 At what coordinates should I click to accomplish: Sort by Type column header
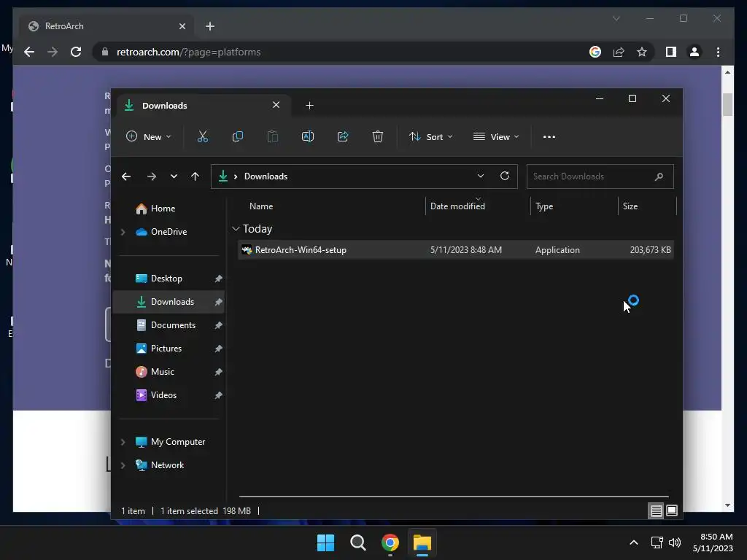coord(544,206)
